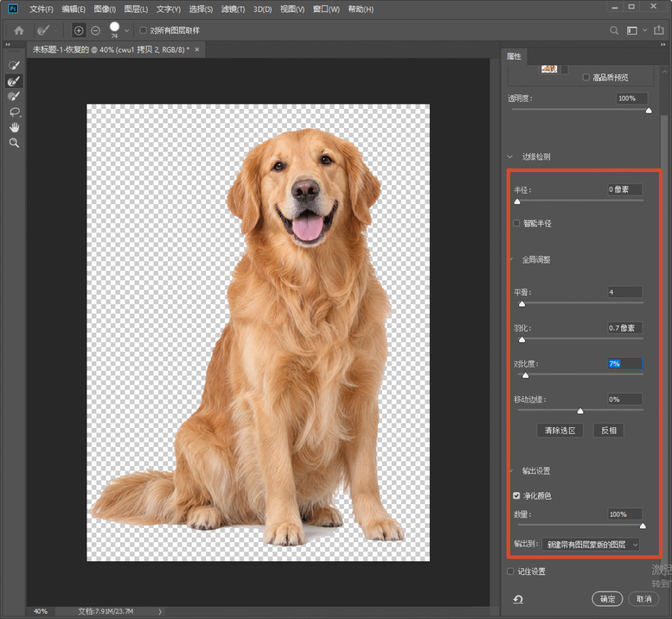Toggle the Smart Radius checkbox
This screenshot has width=672, height=619.
[516, 223]
